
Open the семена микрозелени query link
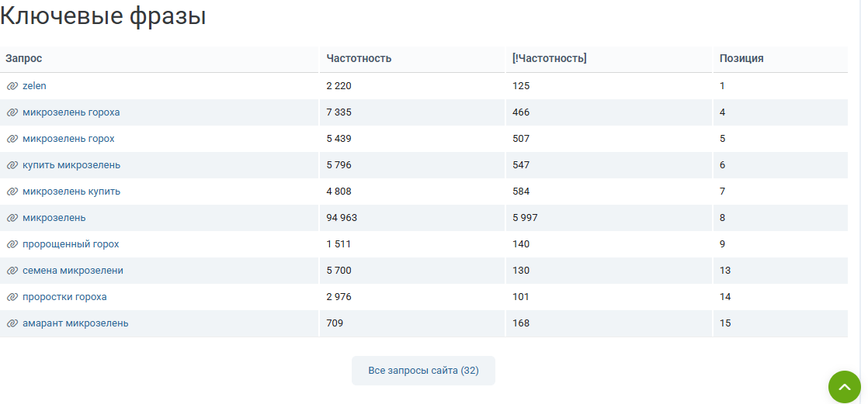point(73,271)
